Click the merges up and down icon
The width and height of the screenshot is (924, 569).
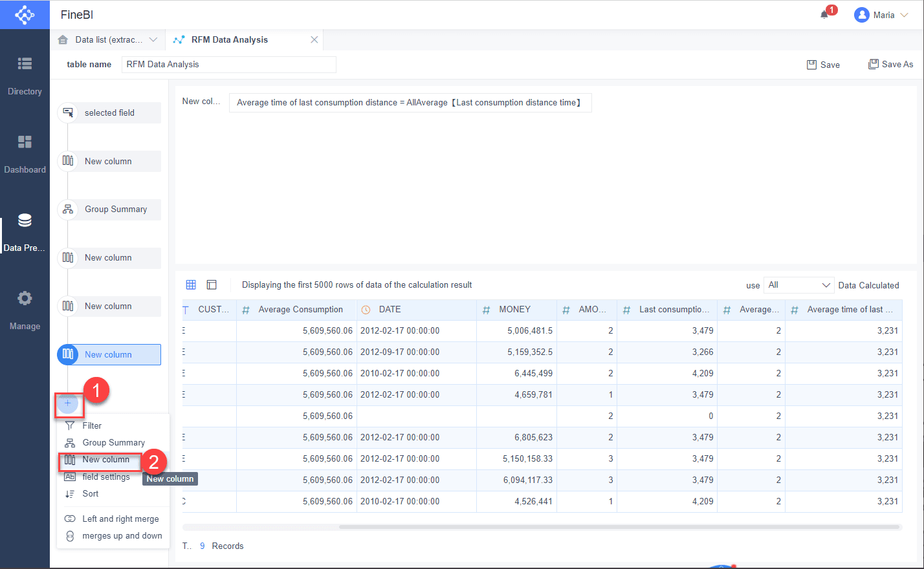pos(70,536)
